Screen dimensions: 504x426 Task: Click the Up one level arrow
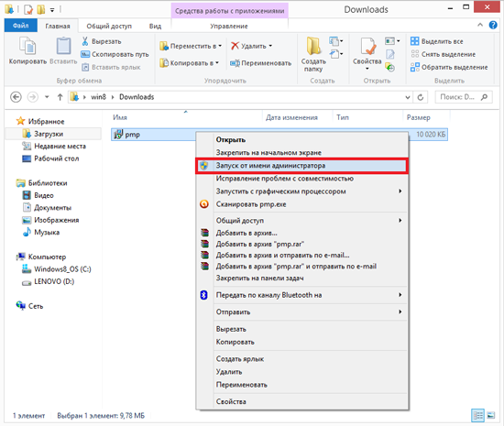coord(60,97)
